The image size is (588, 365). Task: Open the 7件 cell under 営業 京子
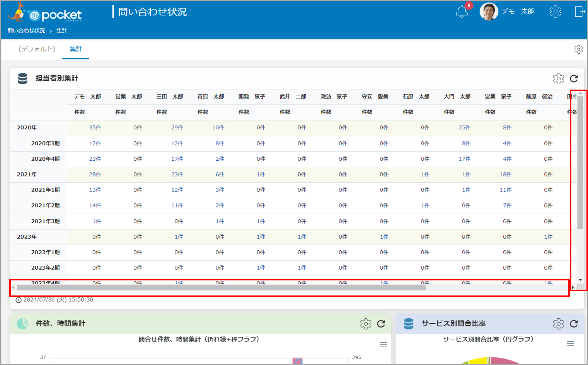pyautogui.click(x=507, y=205)
